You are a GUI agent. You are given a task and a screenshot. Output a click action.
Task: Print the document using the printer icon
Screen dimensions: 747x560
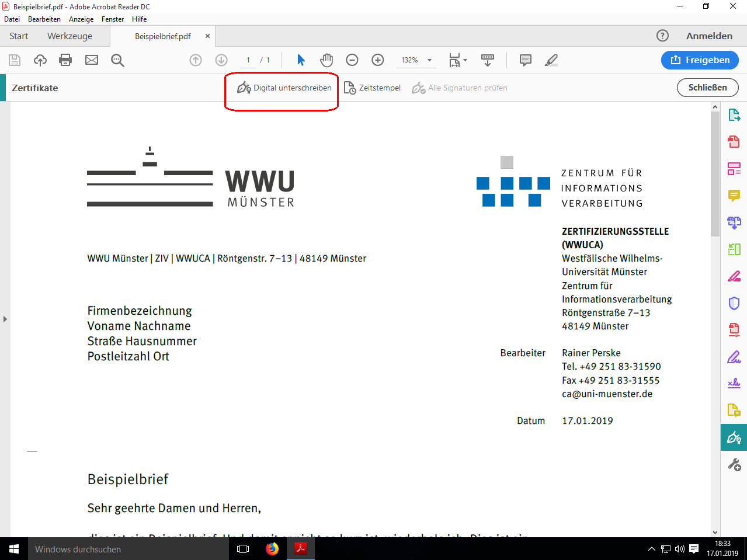(65, 60)
